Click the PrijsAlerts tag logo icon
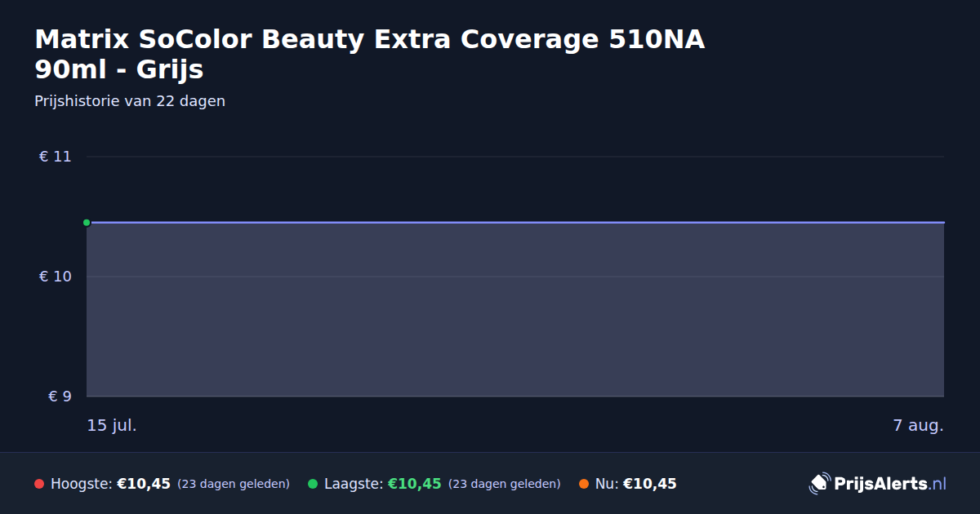 (819, 484)
